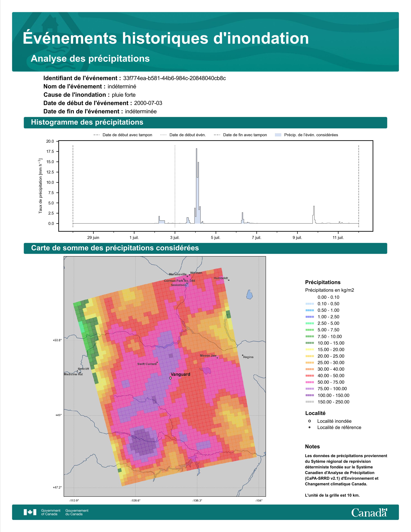Image resolution: width=411 pixels, height=532 pixels.
Task: Click the Histogramme des précipitations section header
Action: 205,122
